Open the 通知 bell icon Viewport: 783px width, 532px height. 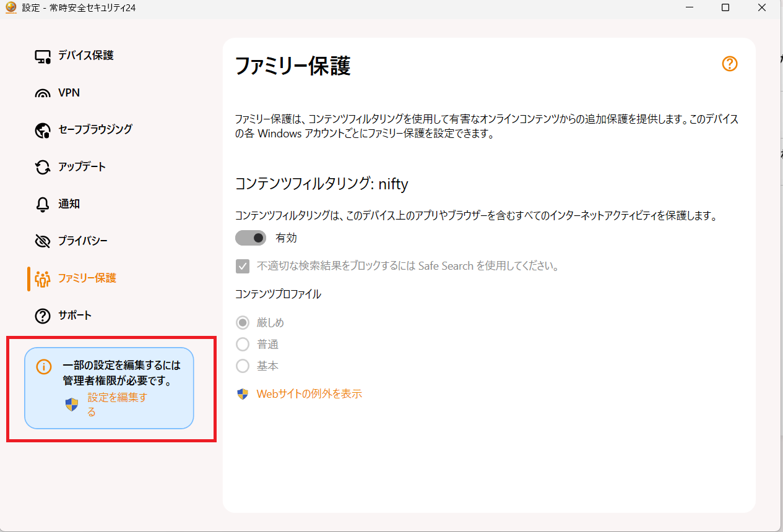[42, 204]
